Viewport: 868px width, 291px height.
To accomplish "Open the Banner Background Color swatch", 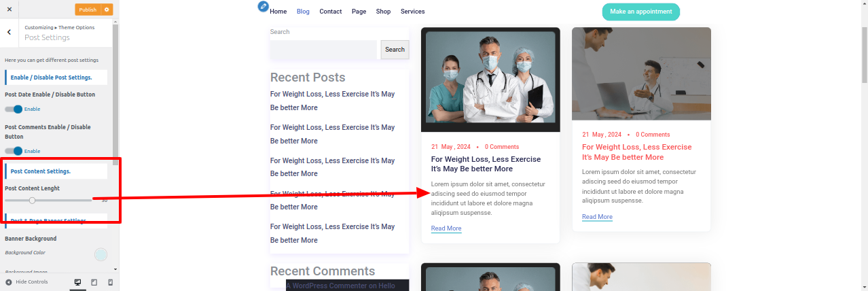I will [x=101, y=254].
